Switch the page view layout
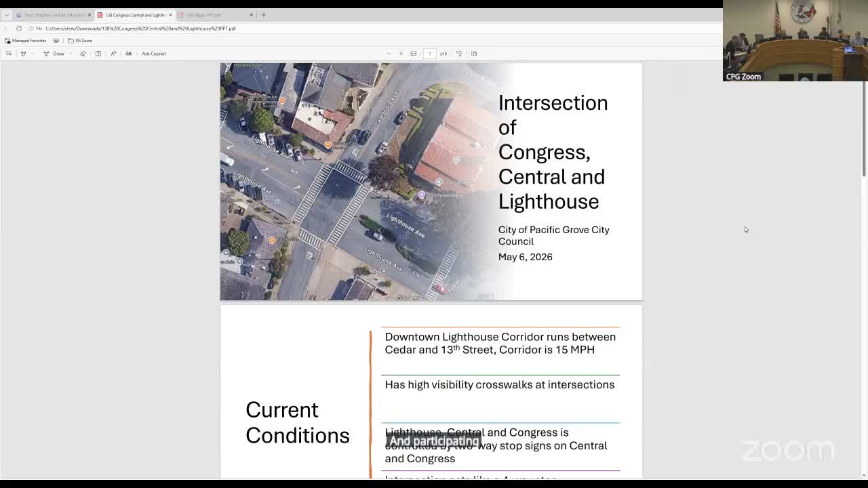Viewport: 868px width, 488px height. tap(474, 54)
